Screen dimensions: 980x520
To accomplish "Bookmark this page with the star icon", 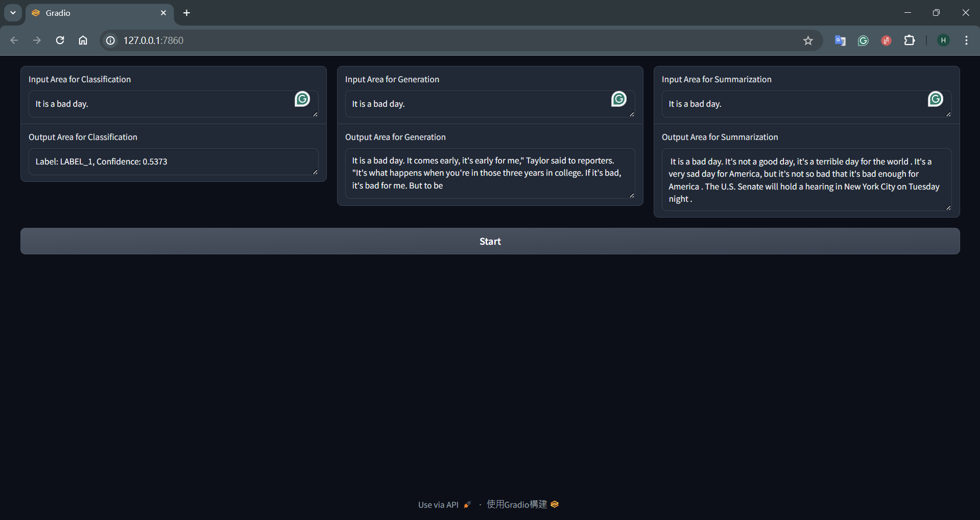I will tap(808, 40).
